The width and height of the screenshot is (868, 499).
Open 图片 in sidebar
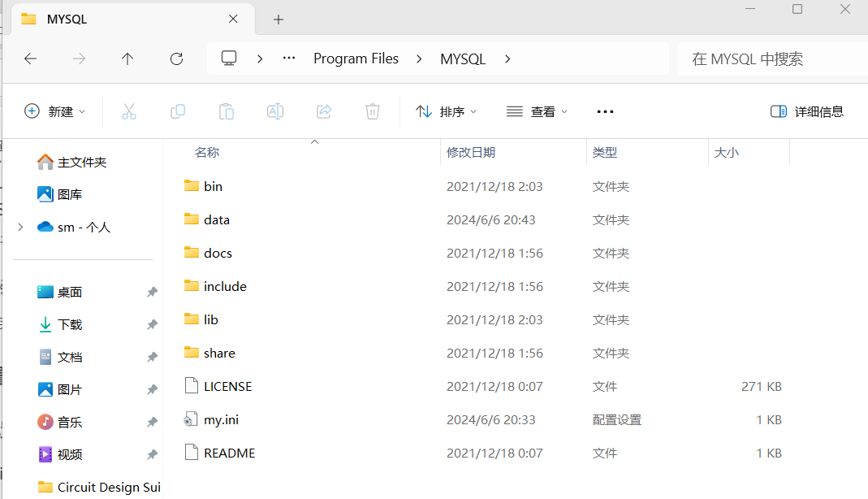(60, 390)
